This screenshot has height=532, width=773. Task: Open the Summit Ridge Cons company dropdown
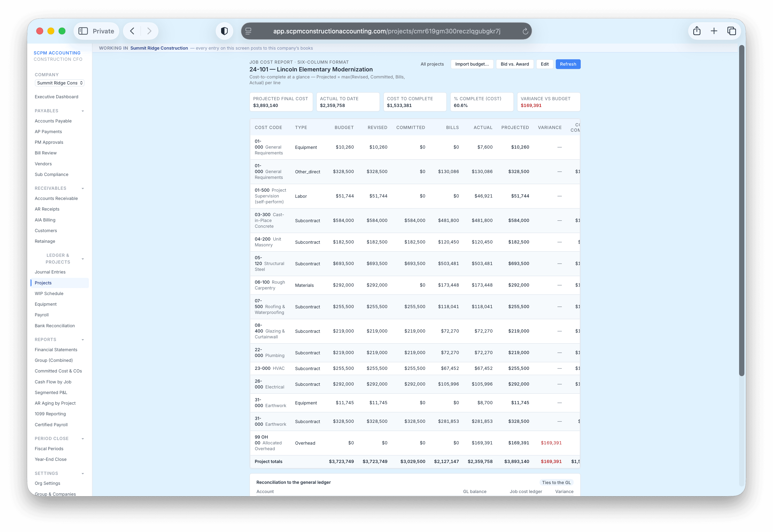(x=60, y=83)
